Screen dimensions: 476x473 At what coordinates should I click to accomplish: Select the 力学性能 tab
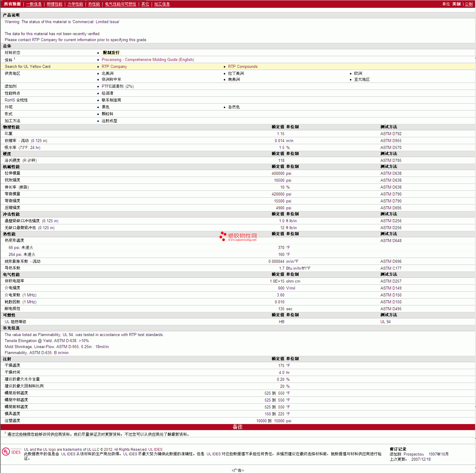[75, 4]
